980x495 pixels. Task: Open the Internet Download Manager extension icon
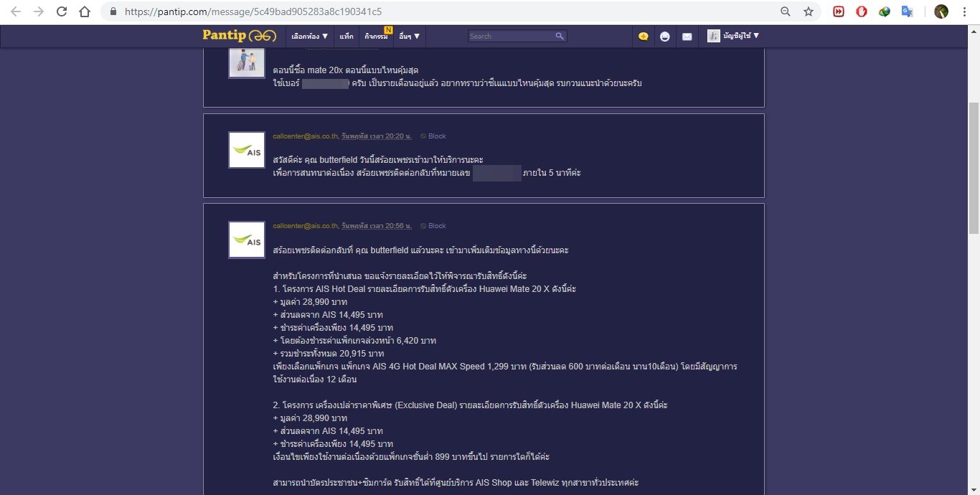885,11
